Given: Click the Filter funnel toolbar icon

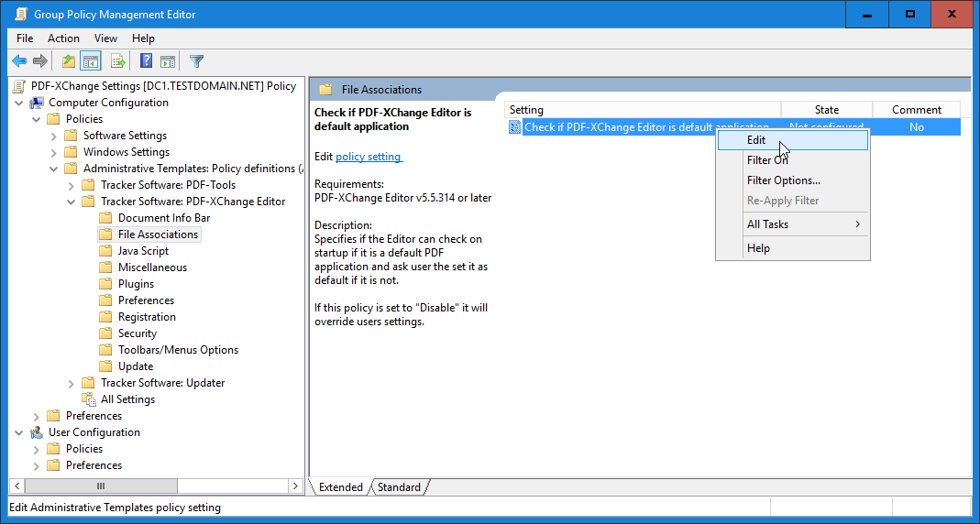Looking at the screenshot, I should point(196,61).
